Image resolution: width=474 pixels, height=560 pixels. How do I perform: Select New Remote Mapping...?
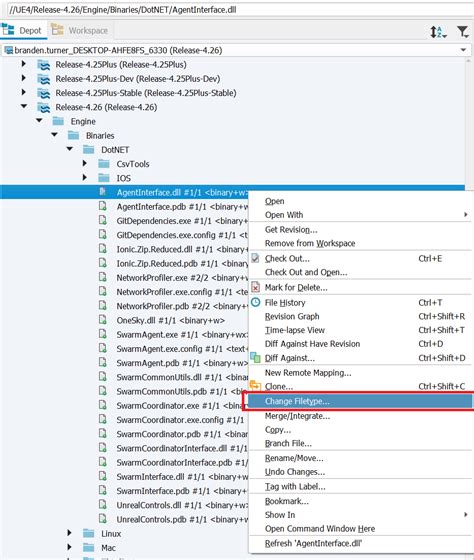click(x=360, y=373)
